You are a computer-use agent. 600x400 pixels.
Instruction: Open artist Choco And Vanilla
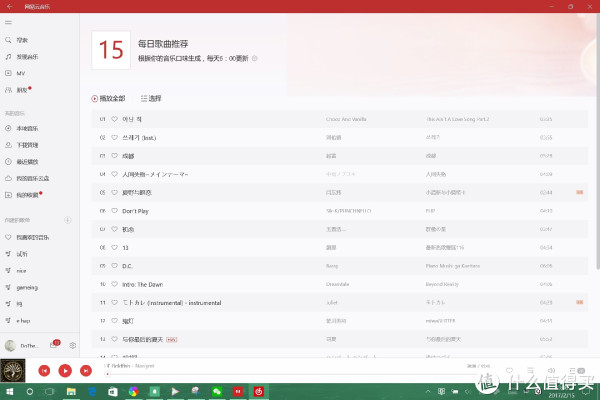click(346, 119)
